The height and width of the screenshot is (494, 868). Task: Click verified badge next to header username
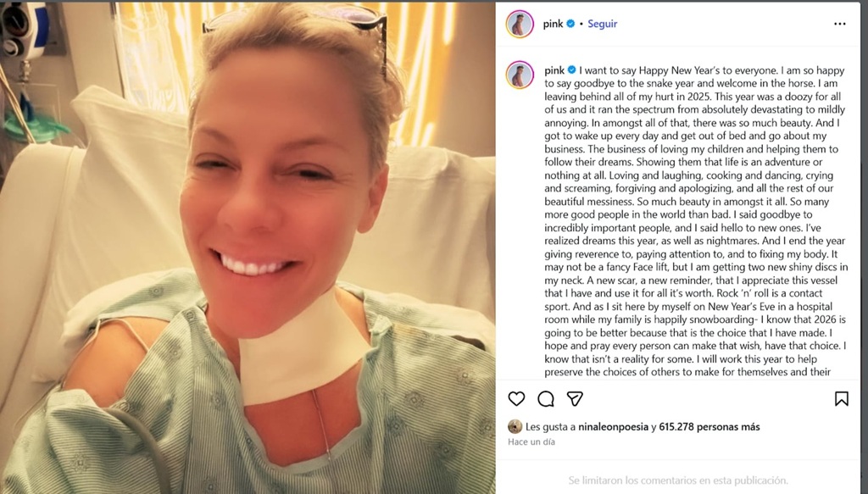click(570, 24)
